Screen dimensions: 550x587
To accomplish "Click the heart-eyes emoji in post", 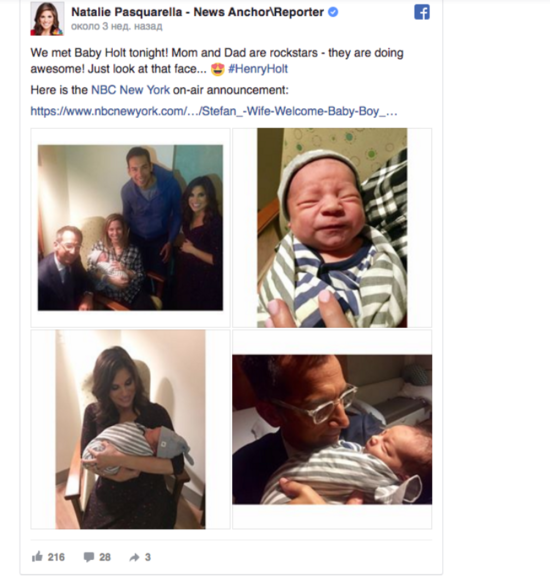I will tap(218, 69).
